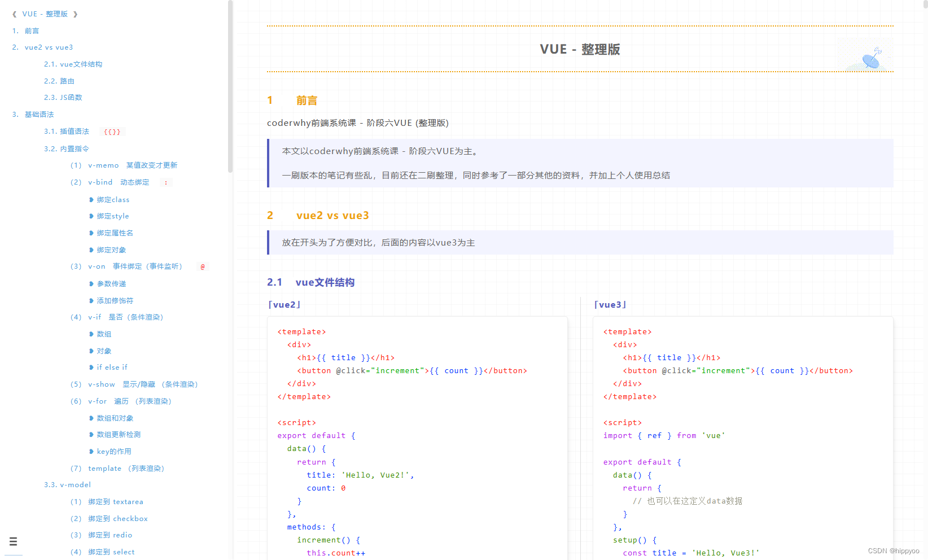Click 'import { ref } from 'vue'' code line
This screenshot has width=928, height=560.
(664, 436)
